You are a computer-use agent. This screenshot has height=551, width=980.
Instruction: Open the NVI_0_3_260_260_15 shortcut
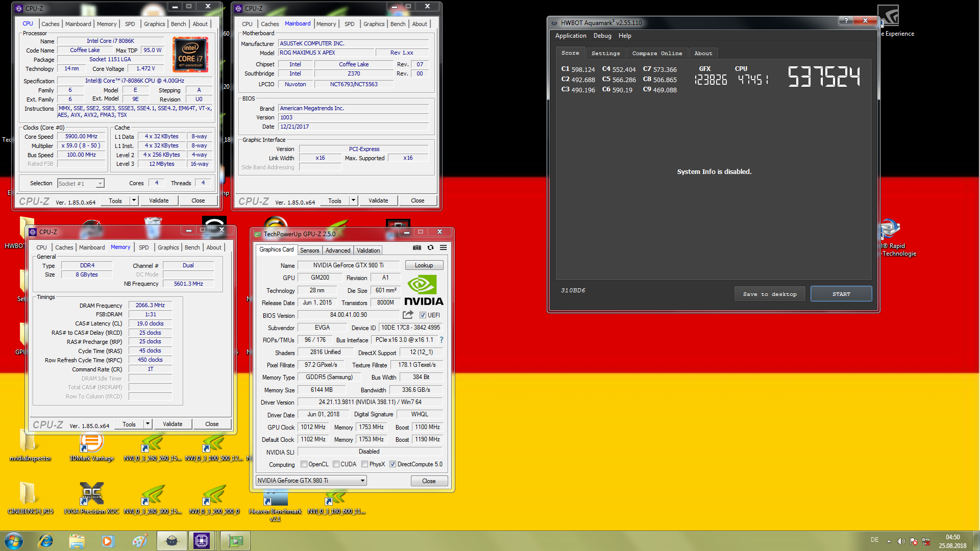point(153,448)
